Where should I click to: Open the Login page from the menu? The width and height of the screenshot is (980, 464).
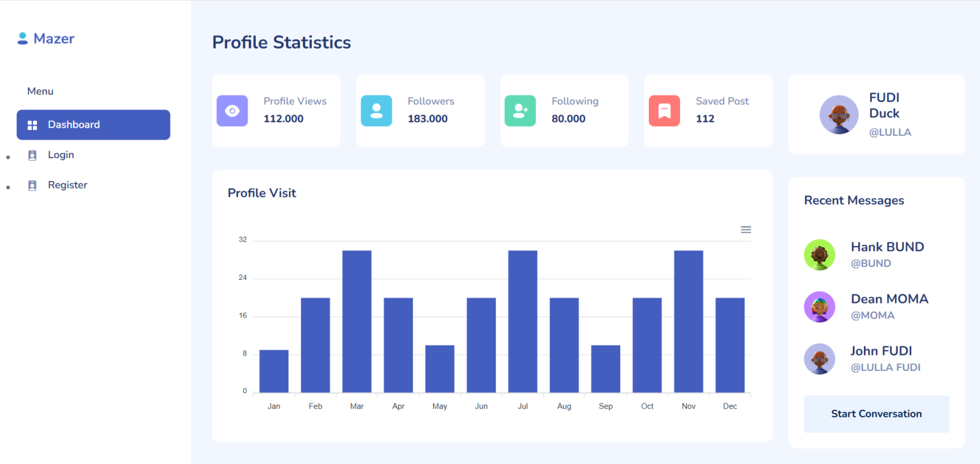click(61, 155)
